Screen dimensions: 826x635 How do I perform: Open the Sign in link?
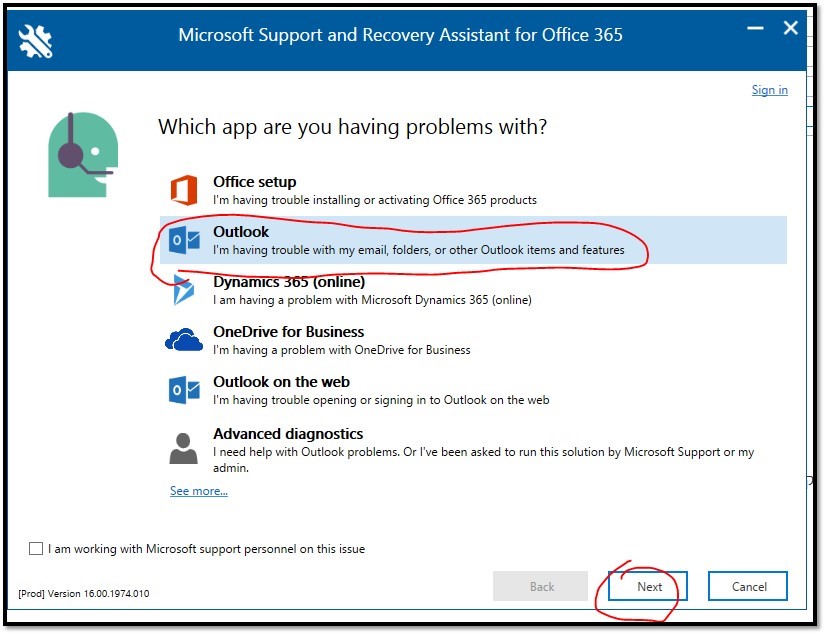(769, 90)
